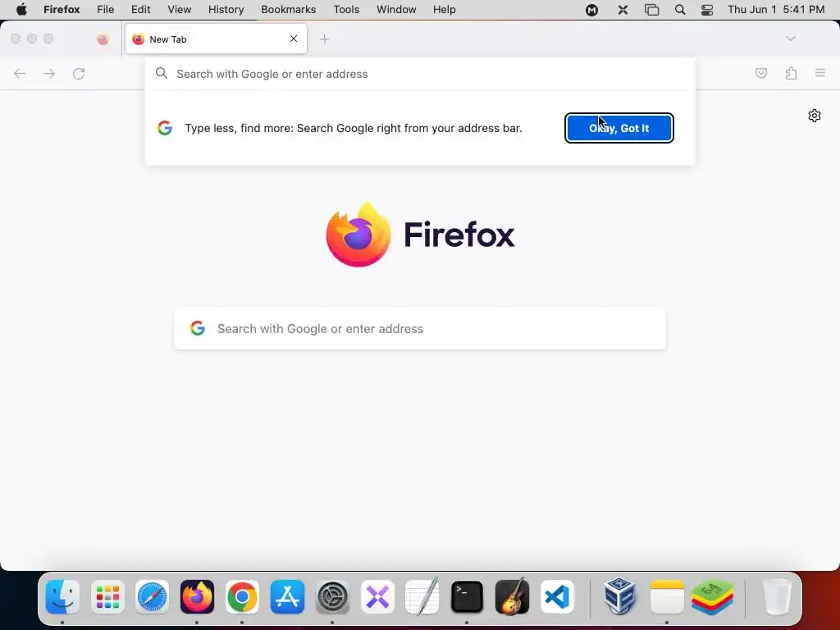Open the History menu

[x=226, y=10]
